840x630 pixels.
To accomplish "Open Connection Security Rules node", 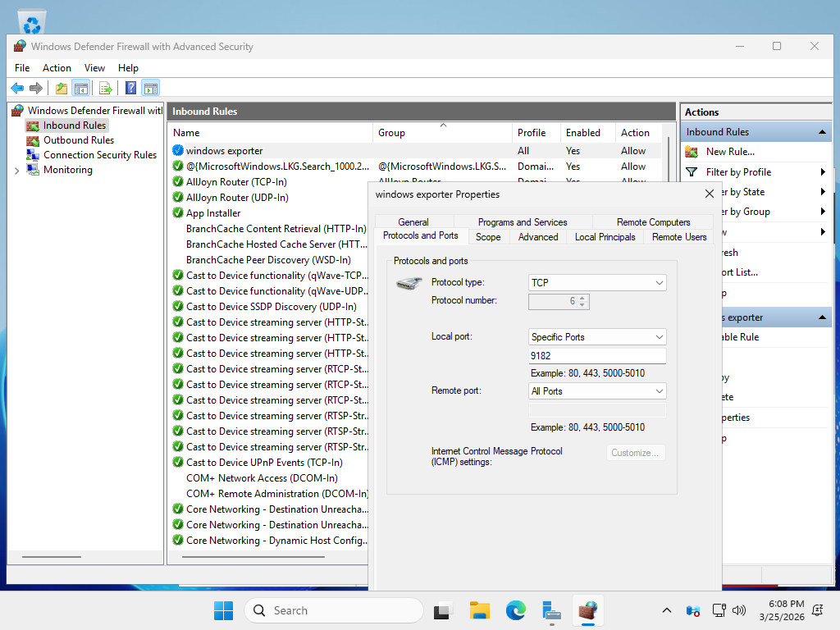I will coord(100,155).
